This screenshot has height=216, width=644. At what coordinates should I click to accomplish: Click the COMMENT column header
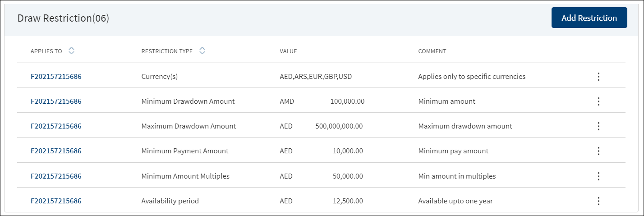(x=432, y=51)
